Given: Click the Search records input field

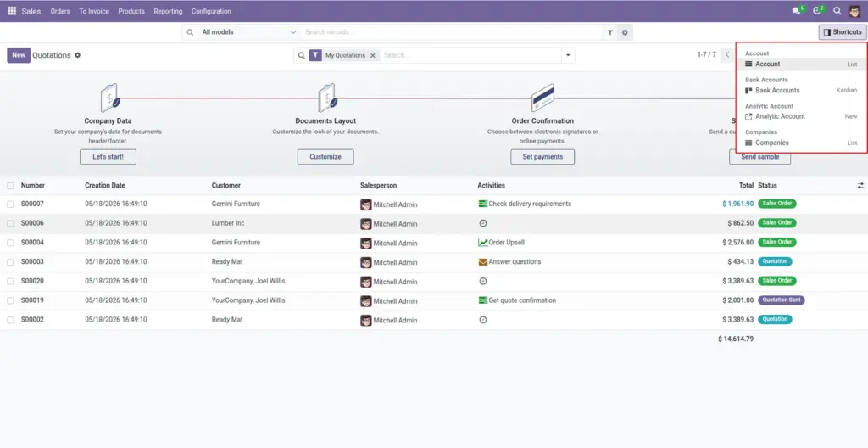Looking at the screenshot, I should pyautogui.click(x=451, y=33).
